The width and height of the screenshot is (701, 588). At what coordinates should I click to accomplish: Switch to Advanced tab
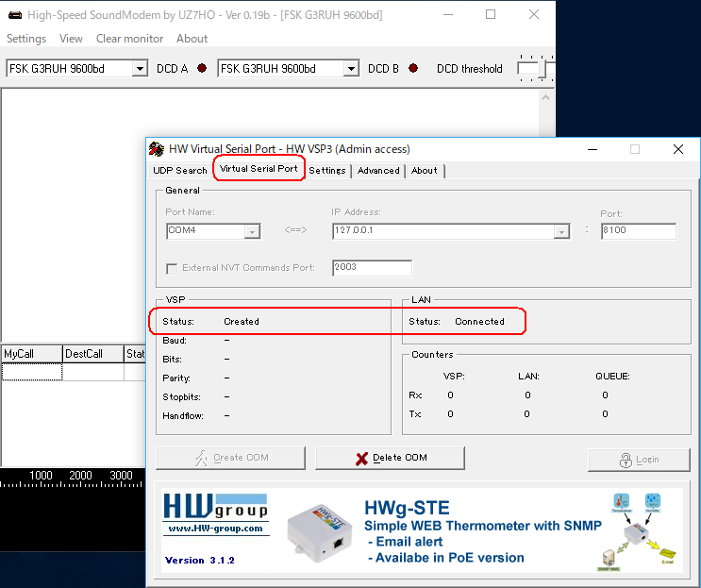point(378,171)
